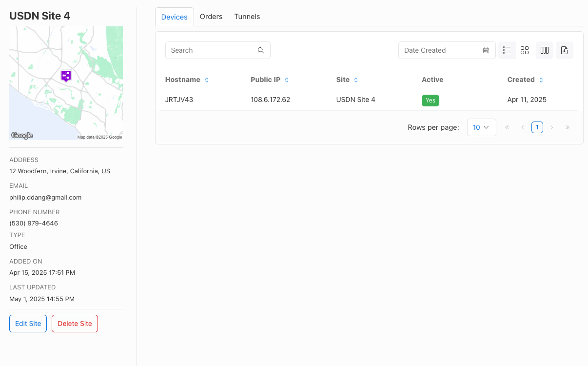Expand the rows per page dropdown

481,127
